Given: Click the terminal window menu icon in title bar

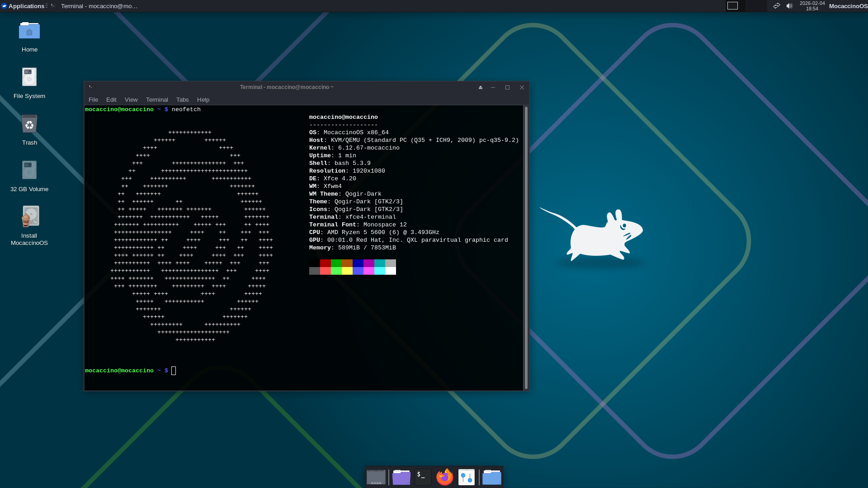Looking at the screenshot, I should pos(90,87).
